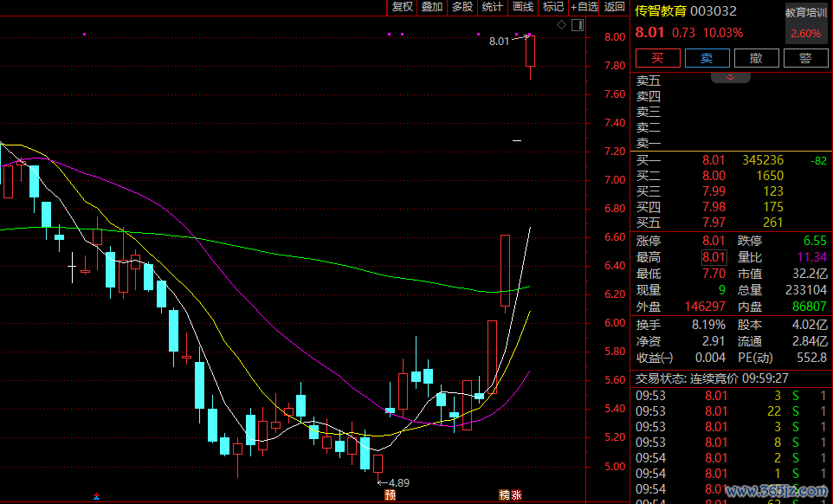Viewport: 833px width, 504px height.
Task: Click 买一 bid volume 345236
Action: (x=762, y=160)
